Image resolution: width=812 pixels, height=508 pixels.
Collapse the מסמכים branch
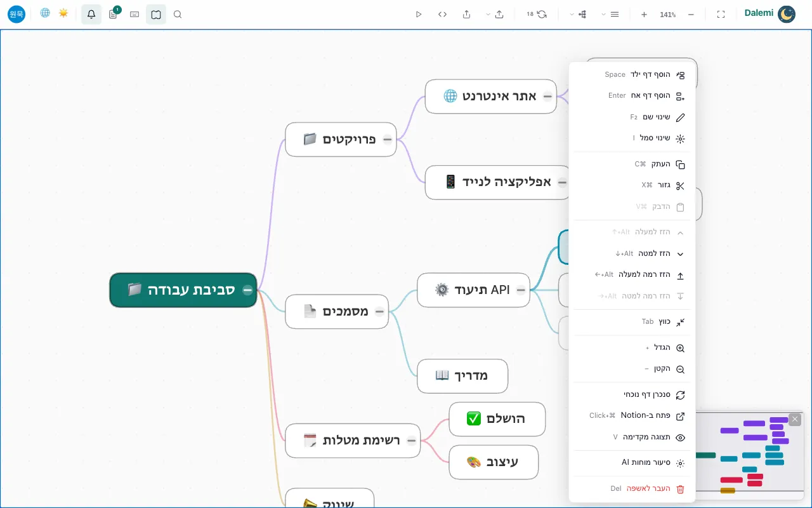coord(379,312)
